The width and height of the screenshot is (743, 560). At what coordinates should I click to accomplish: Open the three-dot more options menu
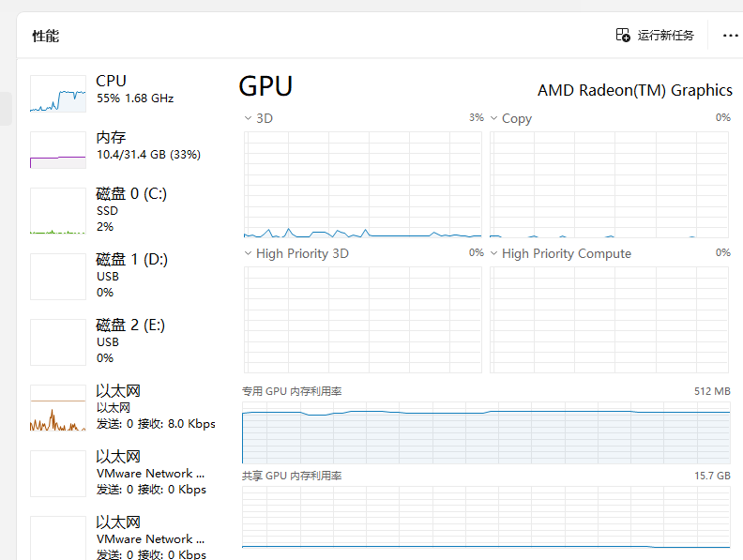(x=730, y=36)
